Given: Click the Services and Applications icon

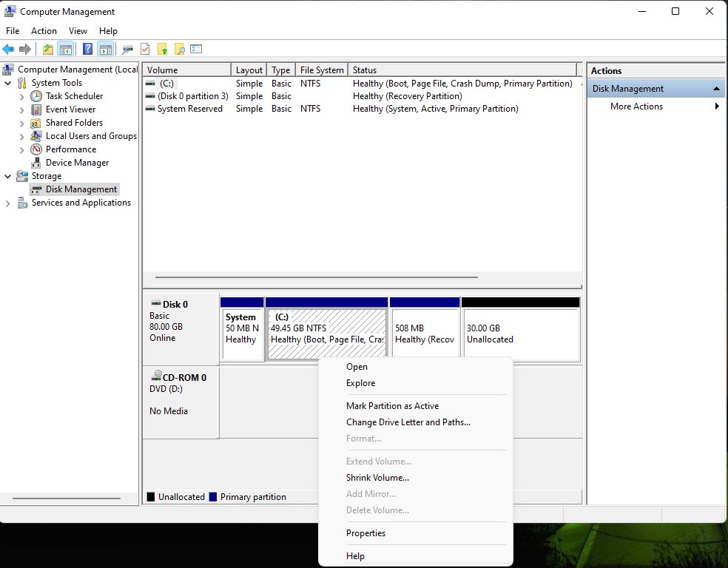Looking at the screenshot, I should (22, 203).
